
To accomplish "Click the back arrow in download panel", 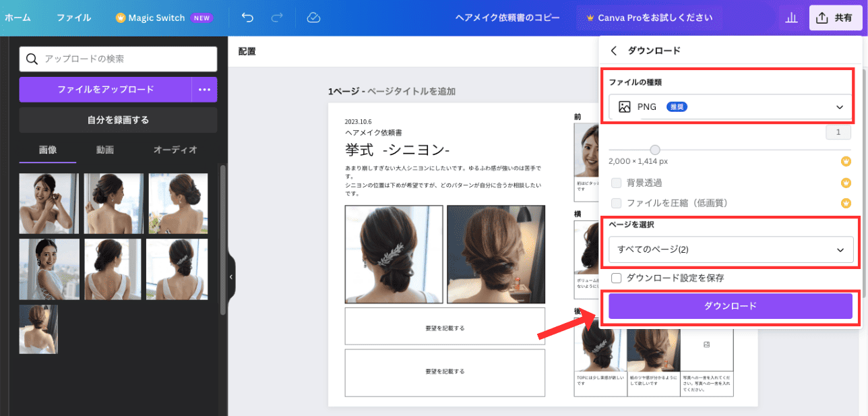I will 613,51.
